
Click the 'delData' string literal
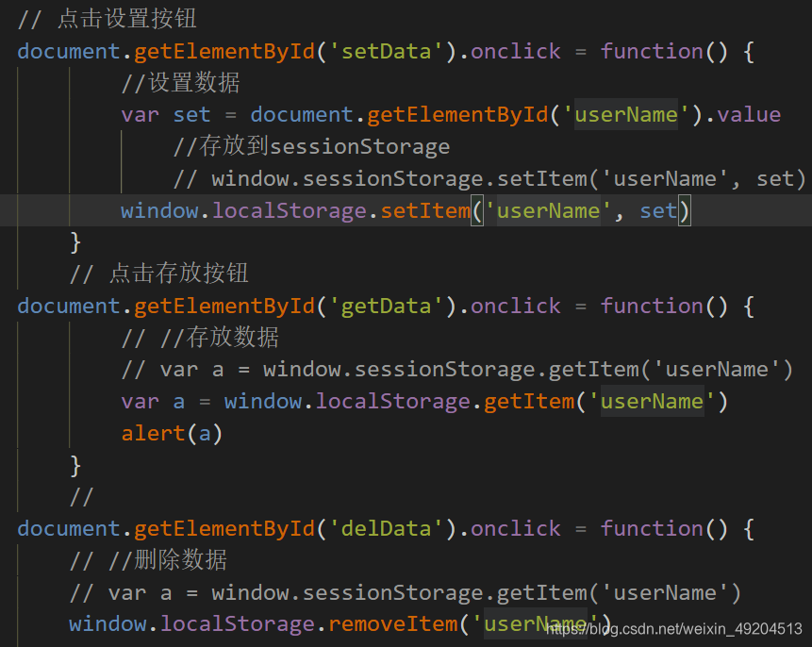[x=386, y=529]
